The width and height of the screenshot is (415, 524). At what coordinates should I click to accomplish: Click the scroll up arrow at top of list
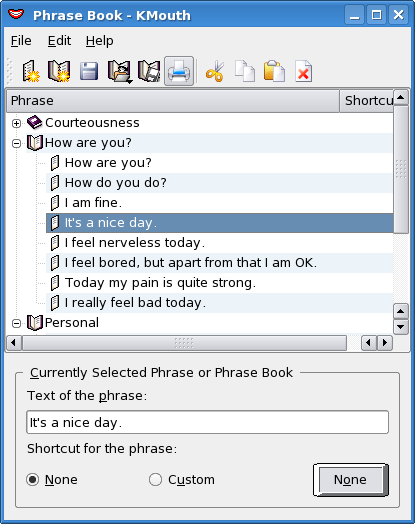pyautogui.click(x=401, y=97)
